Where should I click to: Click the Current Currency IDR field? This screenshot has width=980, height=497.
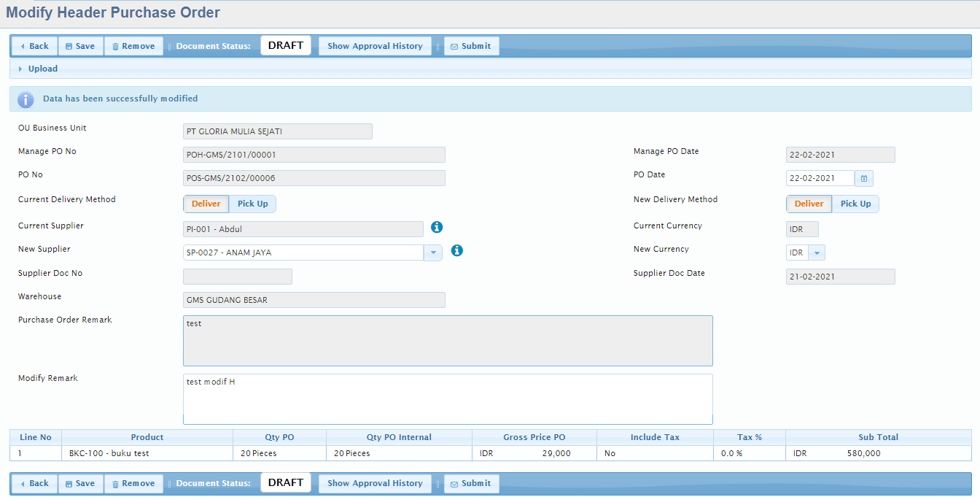pyautogui.click(x=802, y=229)
